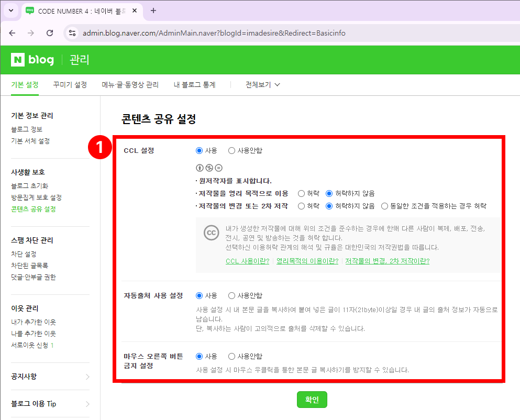Reload the page with browser refresh icon

(x=50, y=33)
